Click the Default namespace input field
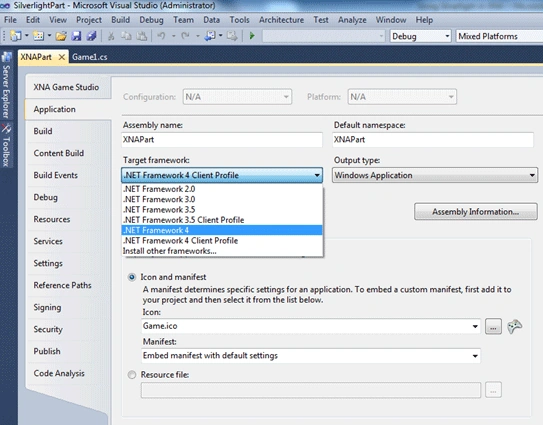Screen dimensions: 543x425 tap(433, 140)
